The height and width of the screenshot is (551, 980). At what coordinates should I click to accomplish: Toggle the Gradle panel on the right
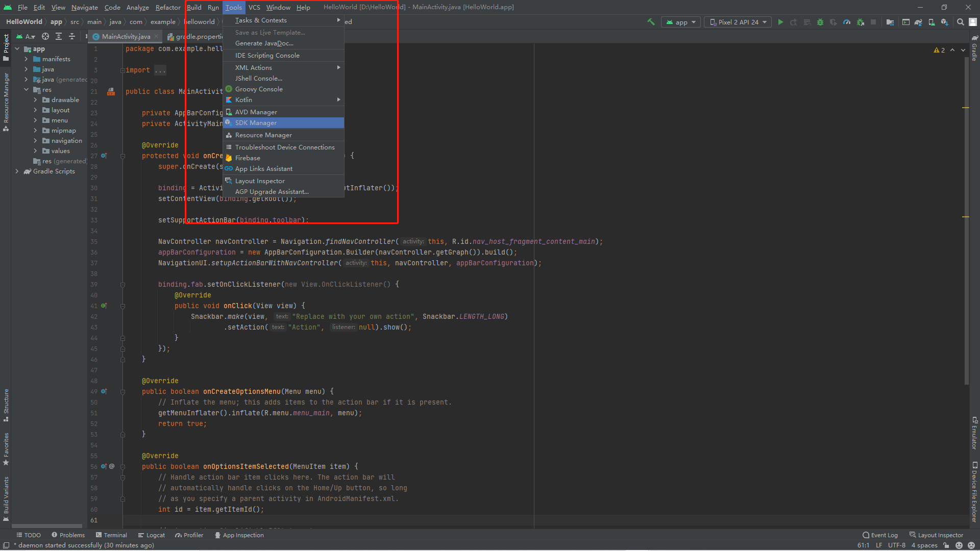(x=974, y=48)
